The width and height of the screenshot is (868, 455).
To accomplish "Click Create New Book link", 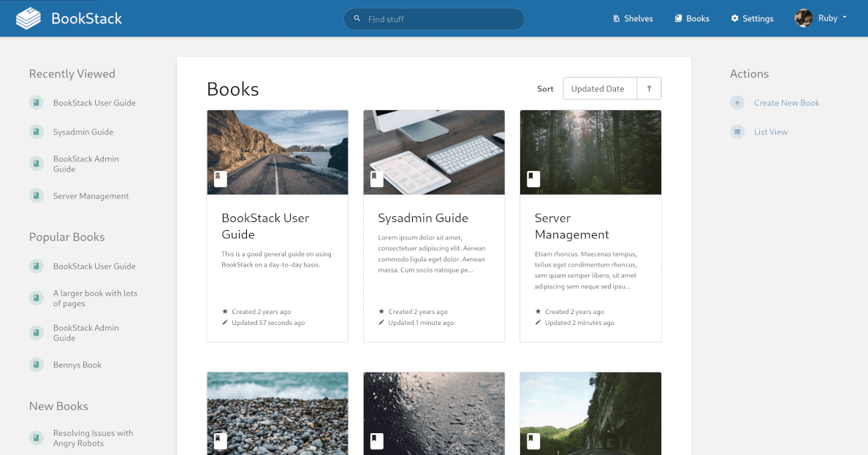I will coord(787,103).
